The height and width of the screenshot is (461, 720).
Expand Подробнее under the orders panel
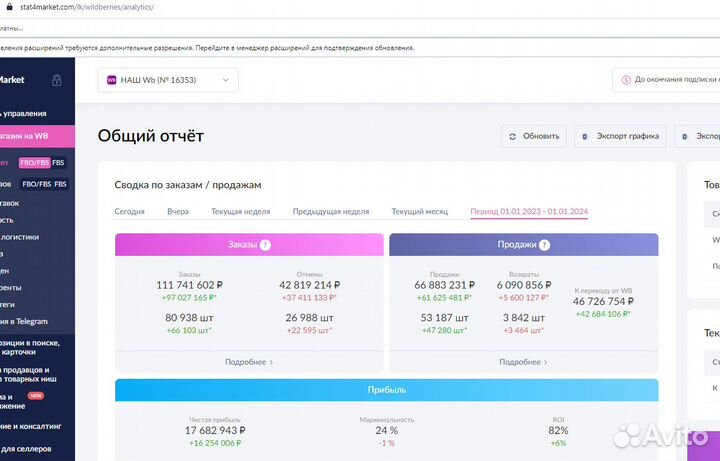(x=249, y=361)
